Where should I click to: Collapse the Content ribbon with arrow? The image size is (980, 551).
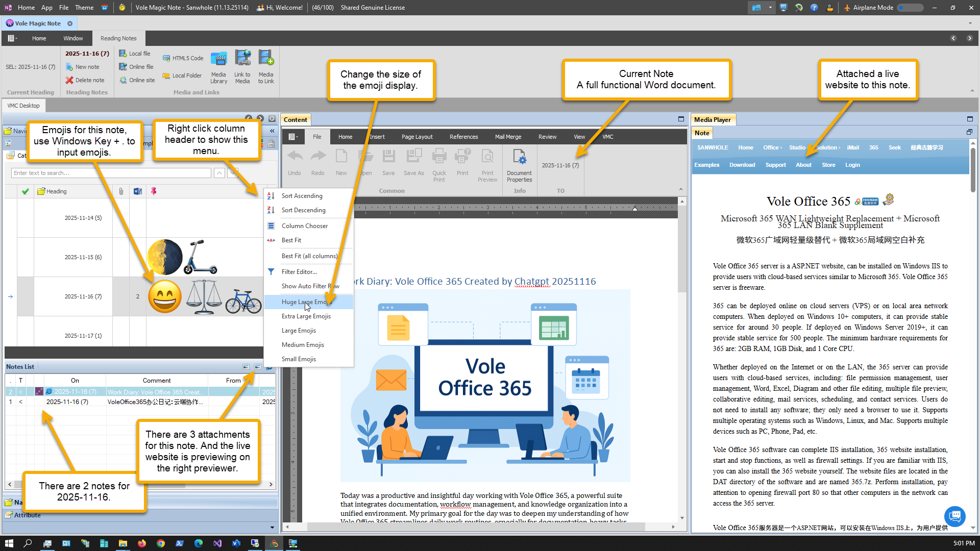[x=680, y=189]
